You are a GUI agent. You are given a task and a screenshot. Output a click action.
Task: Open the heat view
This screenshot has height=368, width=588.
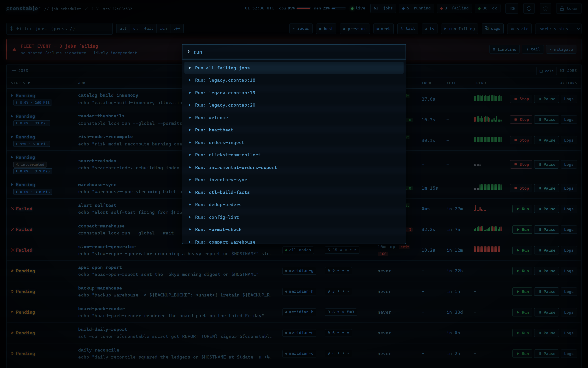(326, 29)
